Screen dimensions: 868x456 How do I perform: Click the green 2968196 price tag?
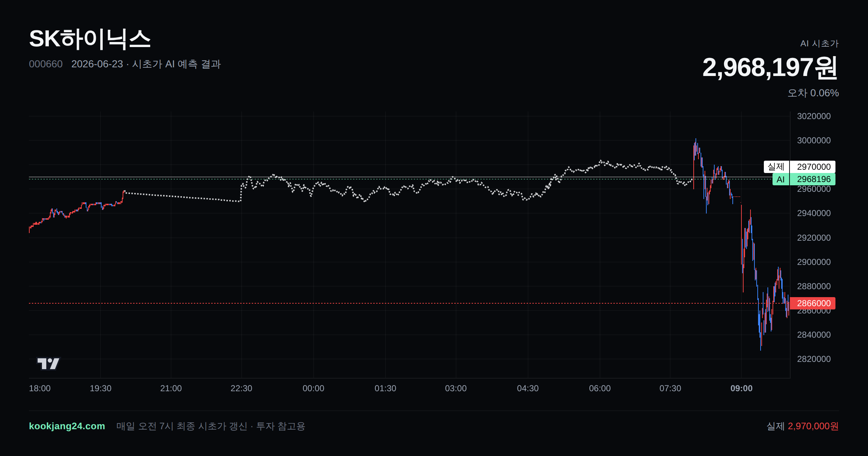[x=813, y=179]
